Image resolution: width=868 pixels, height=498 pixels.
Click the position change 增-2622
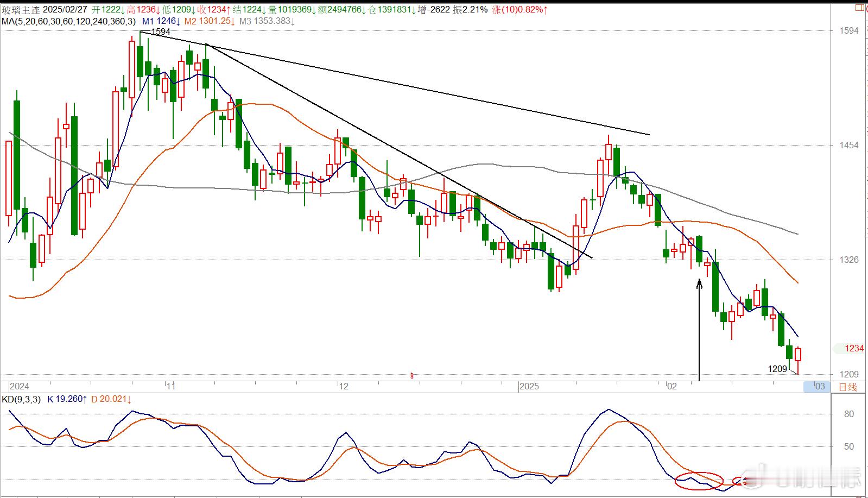(x=434, y=10)
